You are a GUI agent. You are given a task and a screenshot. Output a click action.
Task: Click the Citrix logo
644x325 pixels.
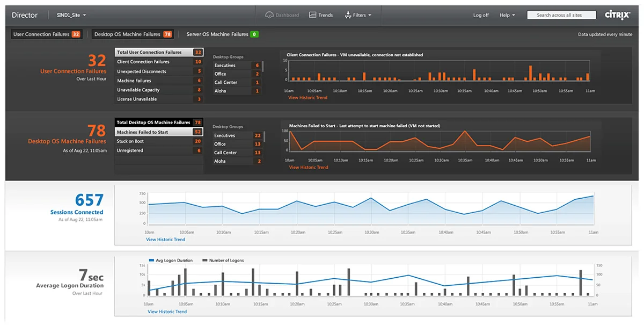click(x=618, y=15)
